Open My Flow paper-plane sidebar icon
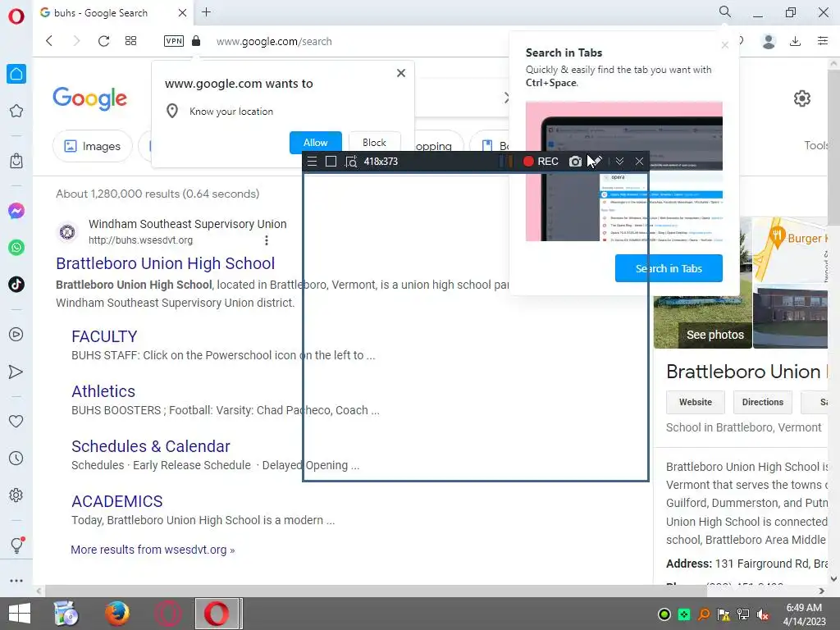 [16, 372]
